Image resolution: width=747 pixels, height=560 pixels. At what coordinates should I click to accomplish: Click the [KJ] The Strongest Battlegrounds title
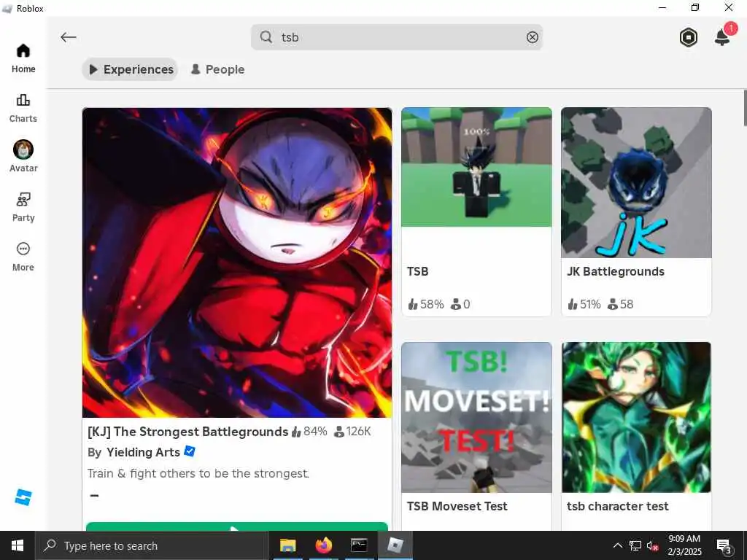click(x=187, y=432)
